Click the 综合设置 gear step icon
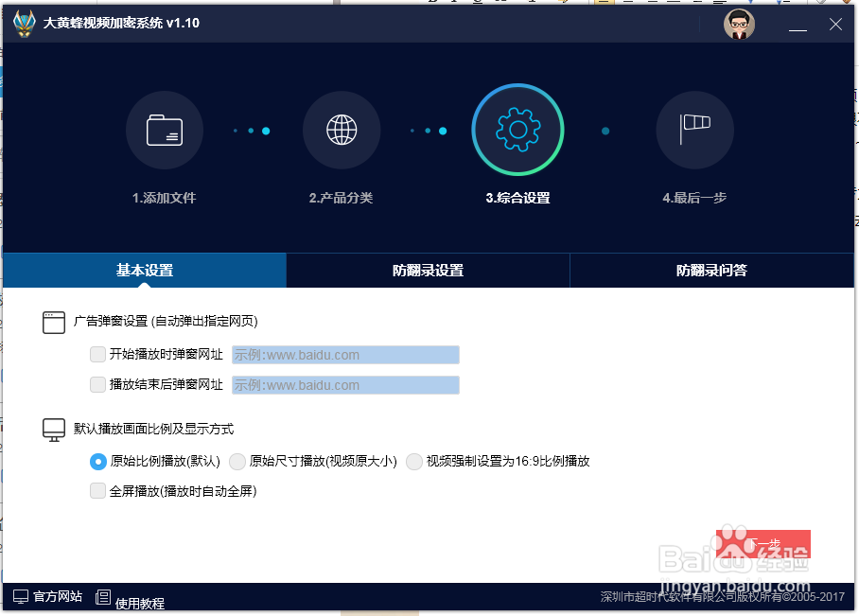 [517, 130]
